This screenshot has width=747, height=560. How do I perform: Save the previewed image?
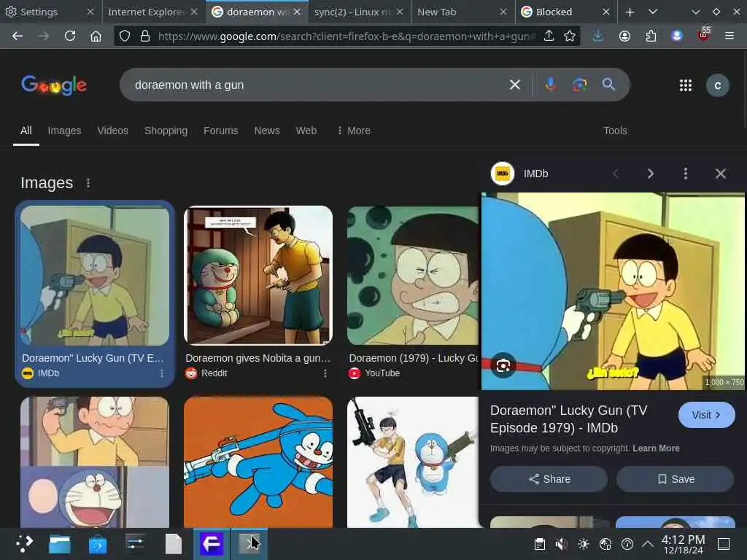[675, 479]
